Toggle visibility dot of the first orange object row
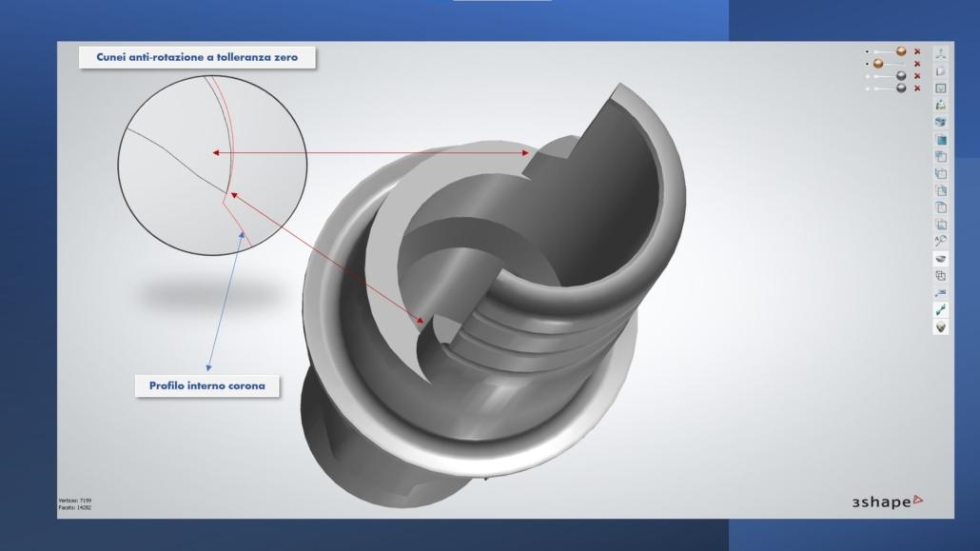Viewport: 980px width, 551px height. (867, 52)
